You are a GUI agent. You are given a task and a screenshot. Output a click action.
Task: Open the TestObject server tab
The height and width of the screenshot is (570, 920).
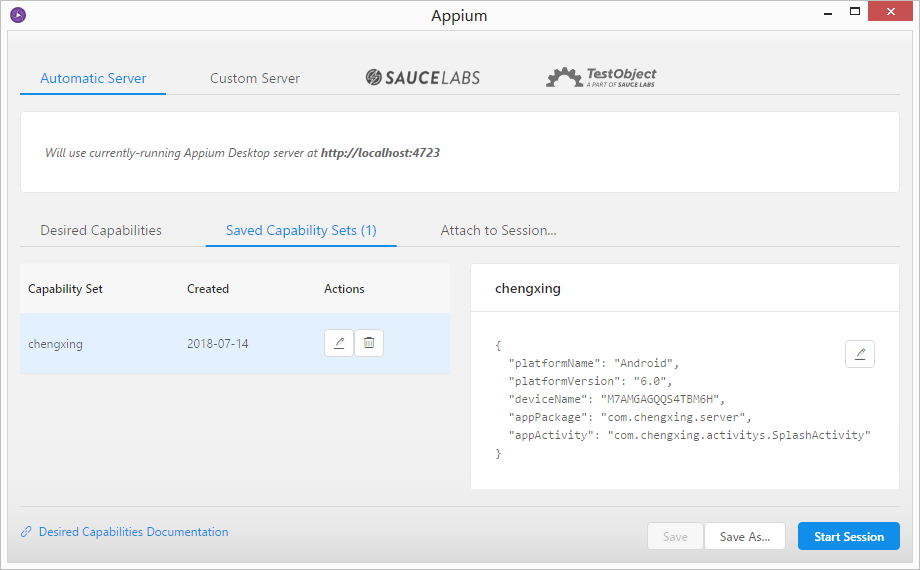(601, 77)
